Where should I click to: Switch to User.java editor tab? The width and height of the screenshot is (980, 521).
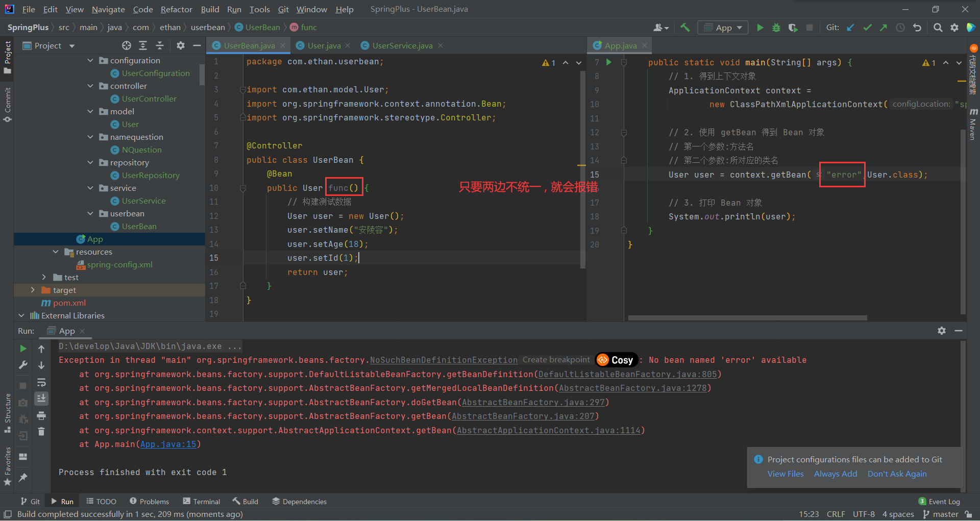(x=324, y=45)
